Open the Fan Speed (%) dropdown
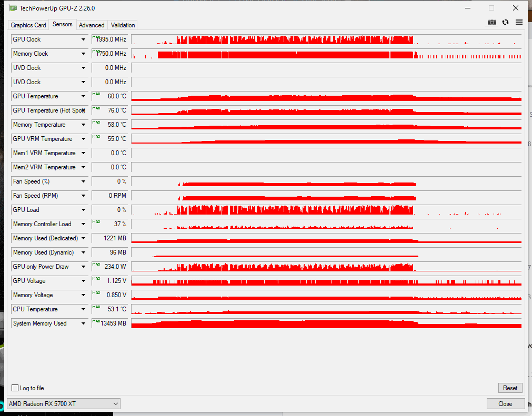The image size is (532, 416). point(83,182)
